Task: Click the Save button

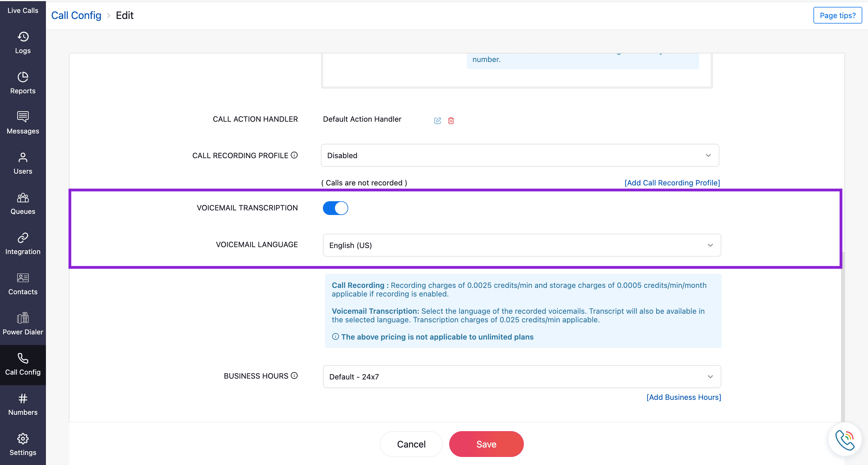Action: (486, 444)
